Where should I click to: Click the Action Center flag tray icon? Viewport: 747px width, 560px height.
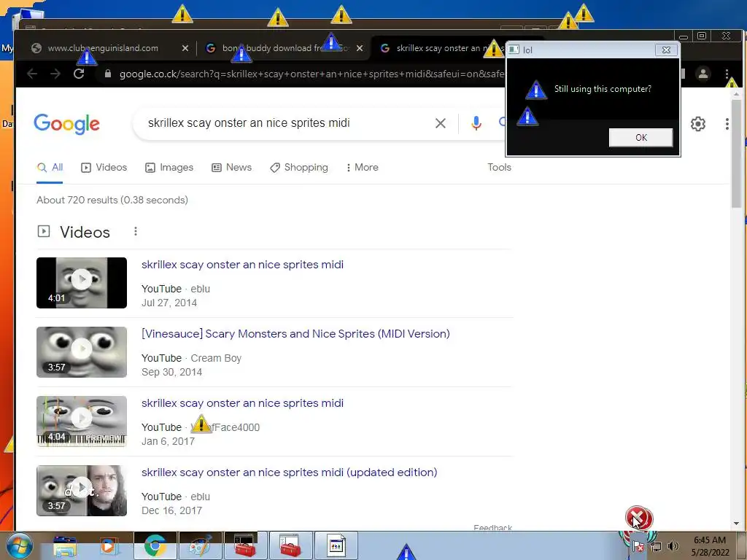click(x=638, y=546)
